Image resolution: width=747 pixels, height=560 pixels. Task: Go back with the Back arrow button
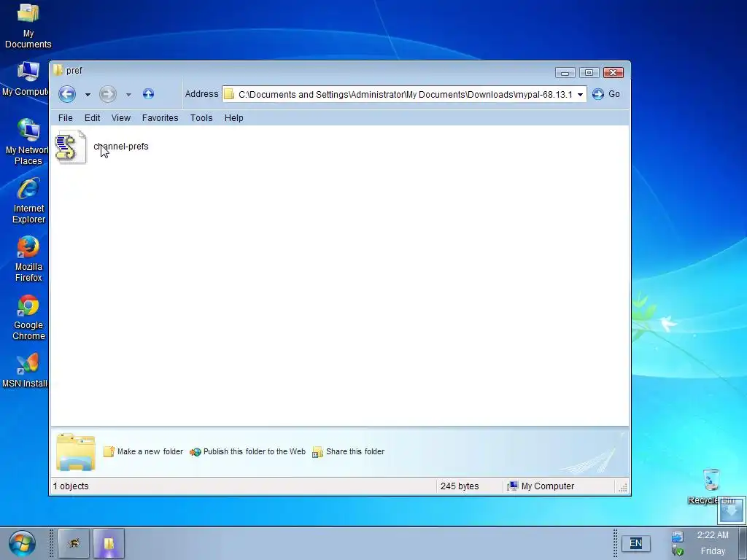pyautogui.click(x=67, y=94)
